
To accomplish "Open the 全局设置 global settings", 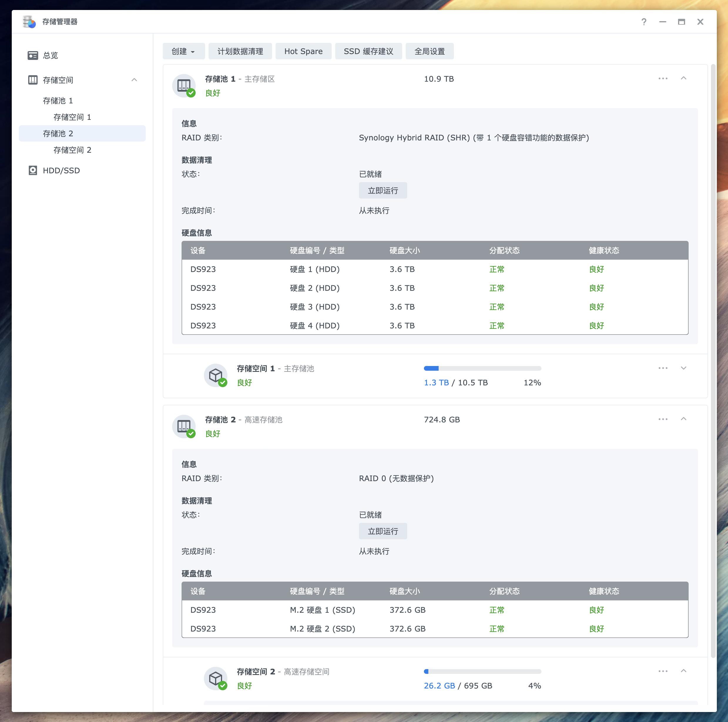I will 429,51.
